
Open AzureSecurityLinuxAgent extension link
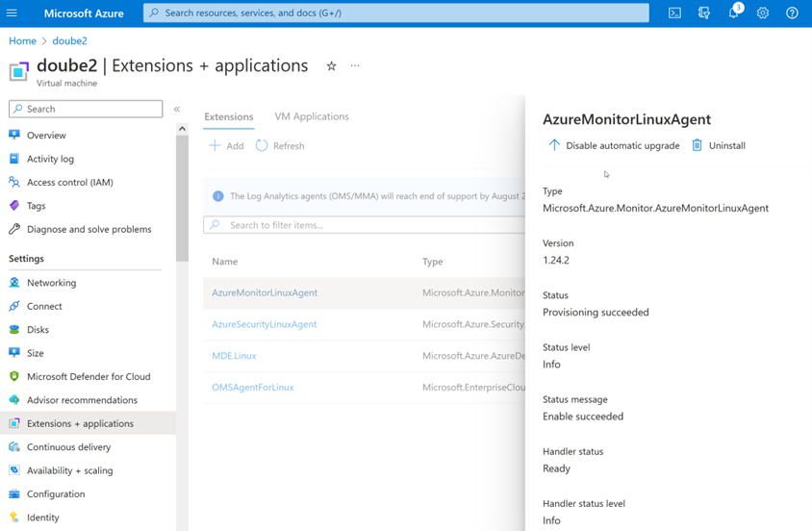click(x=265, y=324)
